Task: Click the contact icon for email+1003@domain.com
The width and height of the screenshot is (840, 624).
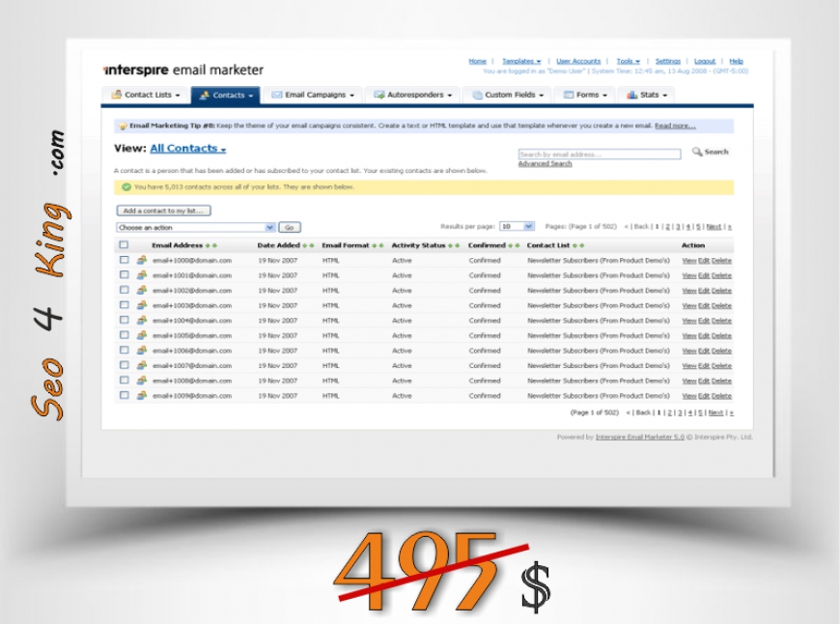Action: (141, 305)
